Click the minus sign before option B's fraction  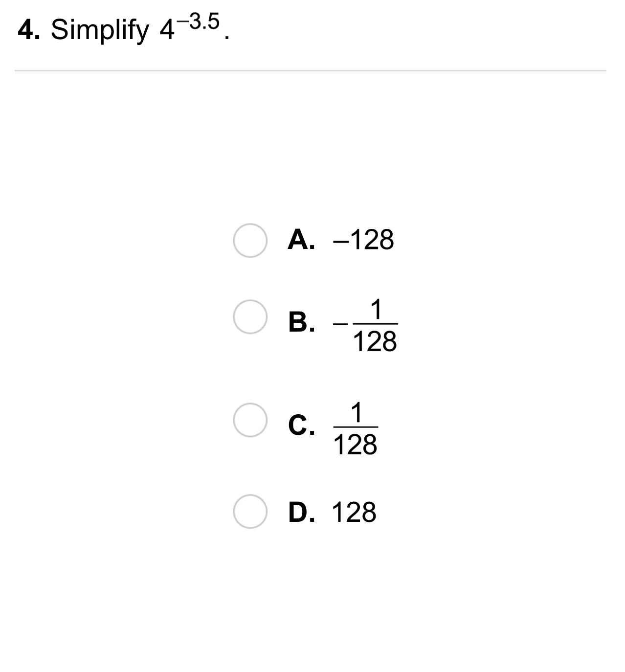[x=340, y=323]
